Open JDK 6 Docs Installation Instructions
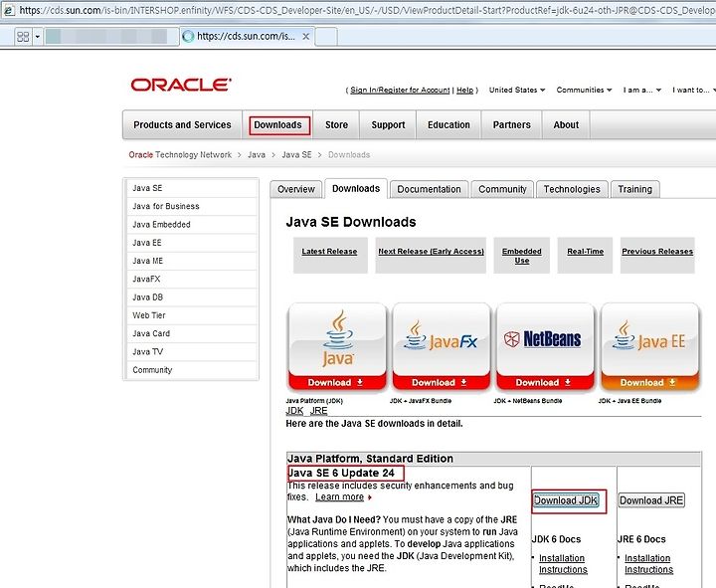716x588 pixels. pos(563,564)
